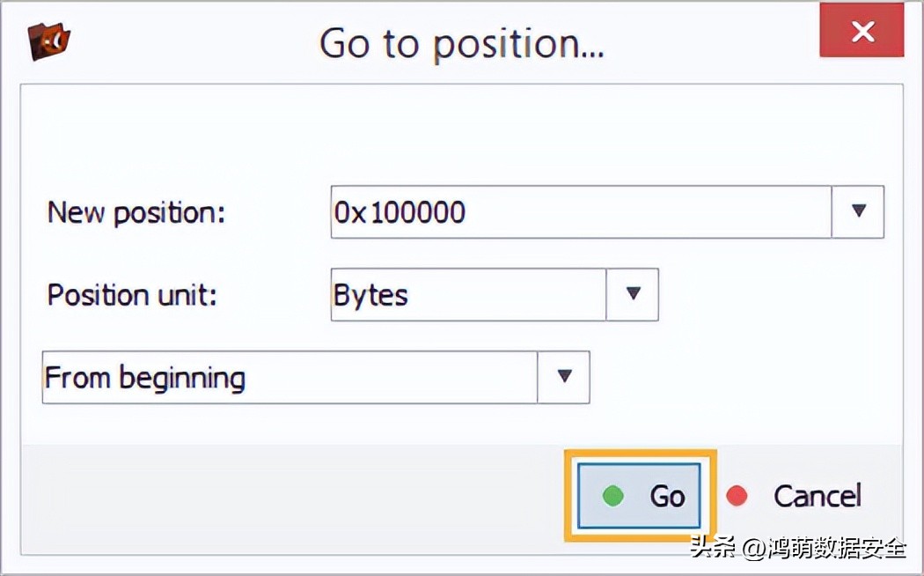Click the watermark text at bottom right
The width and height of the screenshot is (924, 576).
(797, 547)
